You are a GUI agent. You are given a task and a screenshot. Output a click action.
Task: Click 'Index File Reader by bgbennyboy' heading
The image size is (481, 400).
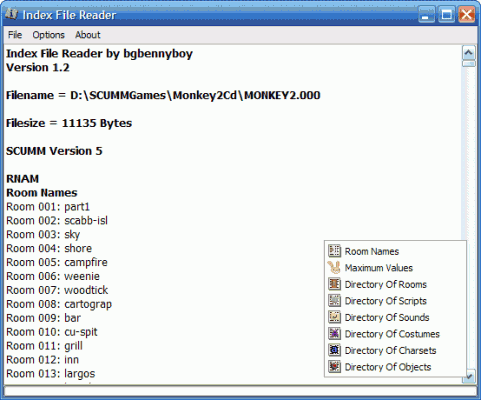(99, 54)
